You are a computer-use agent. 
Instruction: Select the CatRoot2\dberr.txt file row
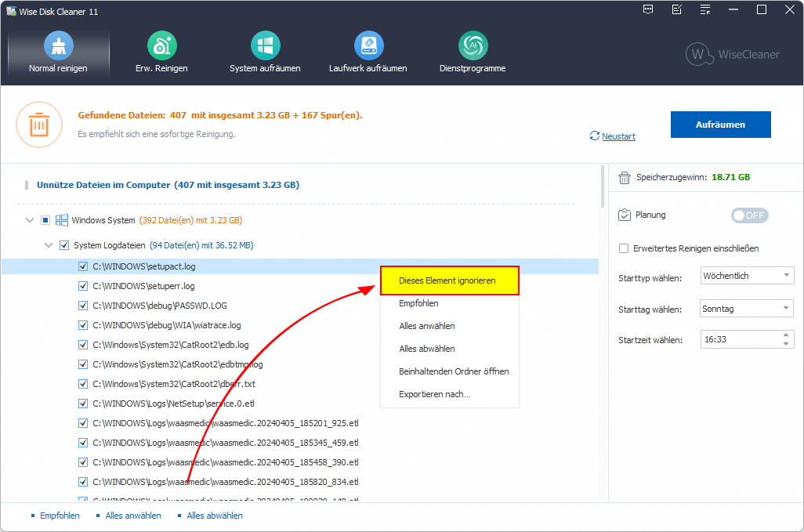coord(300,384)
